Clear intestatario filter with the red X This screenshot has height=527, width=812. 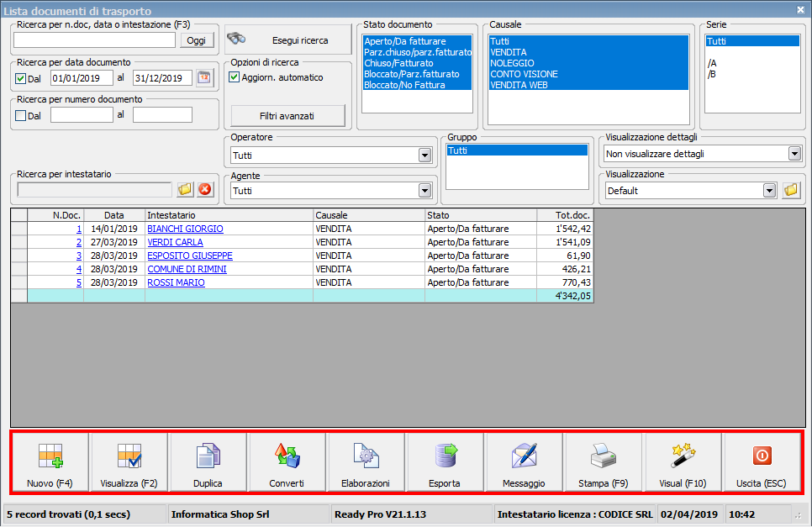click(205, 189)
